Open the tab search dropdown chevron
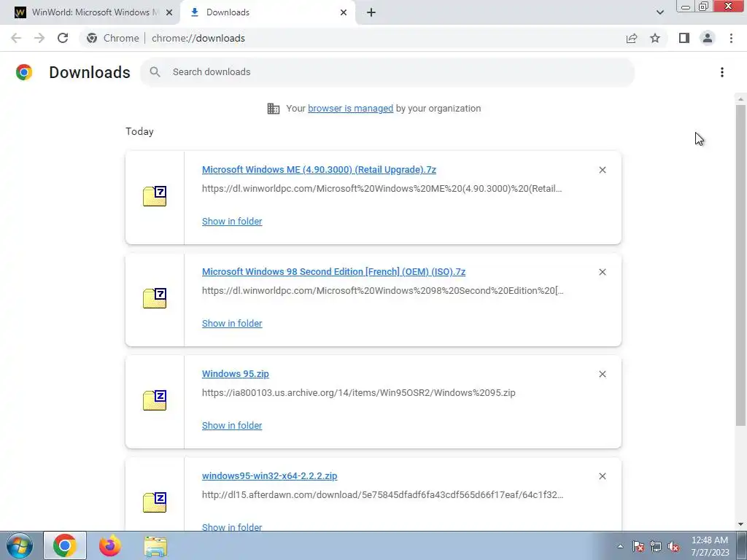Screen dimensions: 747x560 pos(659,12)
